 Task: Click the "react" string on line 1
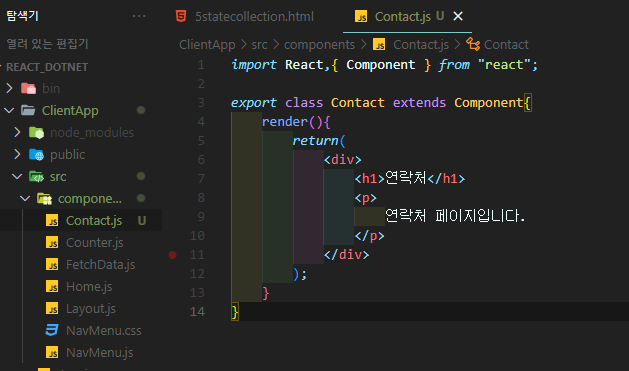click(x=504, y=65)
